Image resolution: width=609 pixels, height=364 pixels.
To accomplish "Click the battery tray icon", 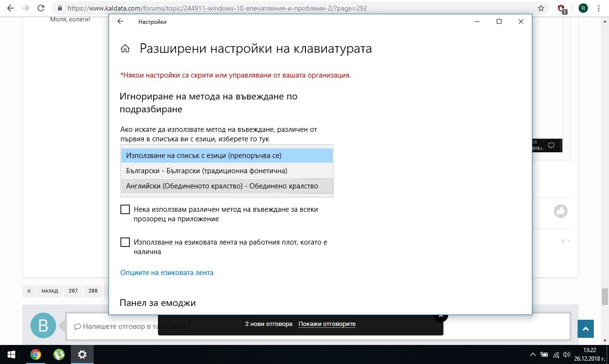I will coord(544,354).
